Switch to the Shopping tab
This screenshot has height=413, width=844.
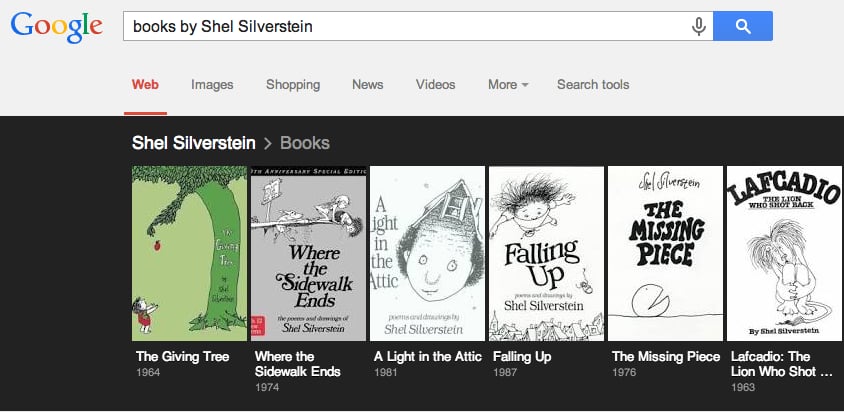pos(293,85)
